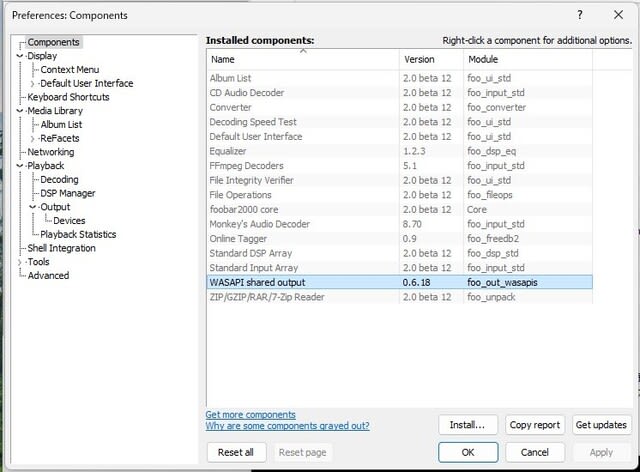640x472 pixels.
Task: Select the Equalizer component row
Action: pyautogui.click(x=400, y=151)
